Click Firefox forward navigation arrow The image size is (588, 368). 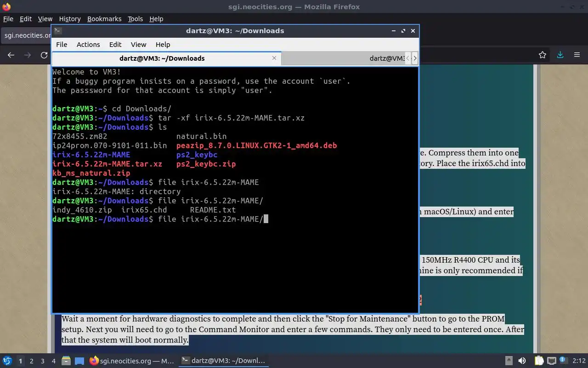tap(28, 55)
